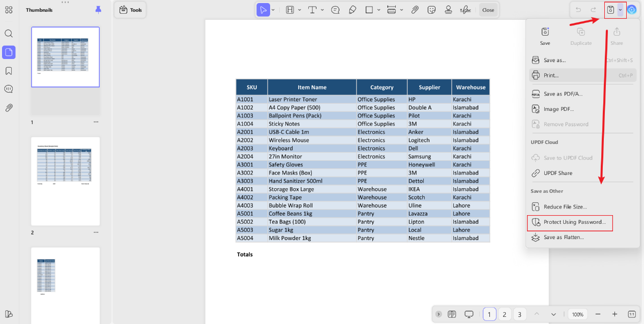Select page 1 thumbnail
The image size is (644, 324).
(x=65, y=57)
